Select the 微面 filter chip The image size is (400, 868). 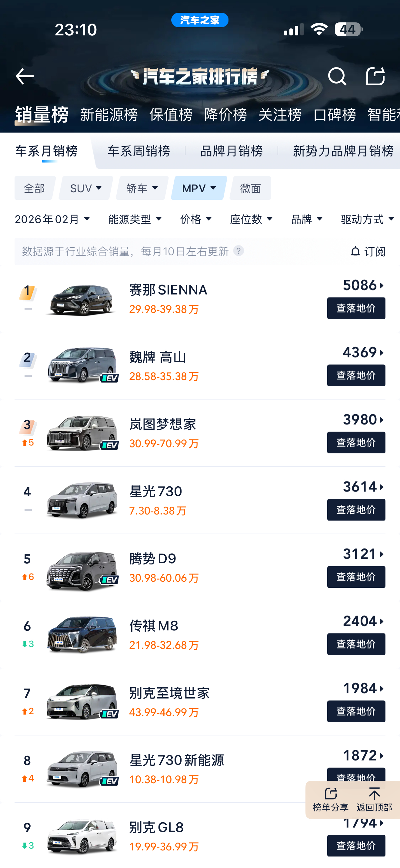point(250,188)
